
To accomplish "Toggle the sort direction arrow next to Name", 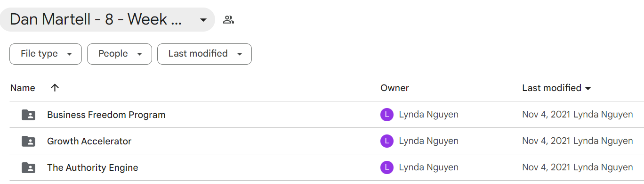I will point(55,88).
